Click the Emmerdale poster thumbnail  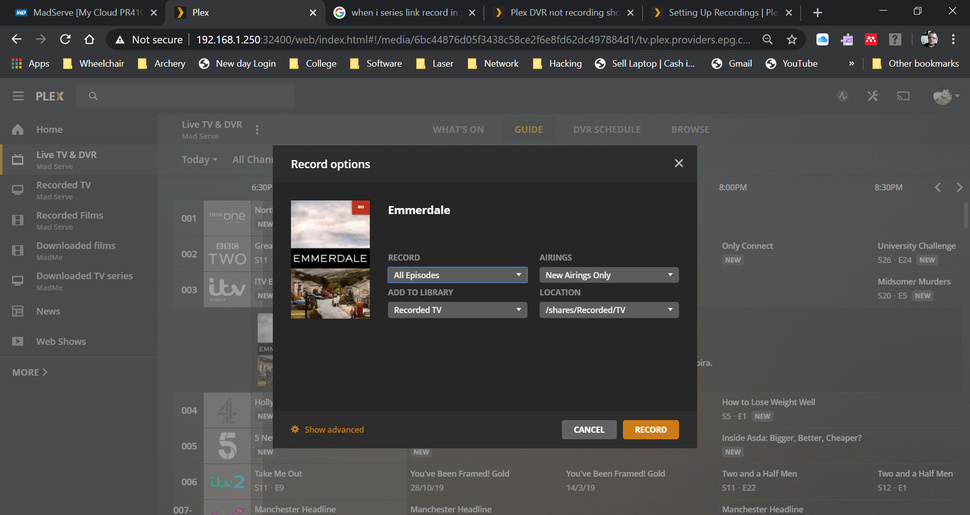point(330,259)
